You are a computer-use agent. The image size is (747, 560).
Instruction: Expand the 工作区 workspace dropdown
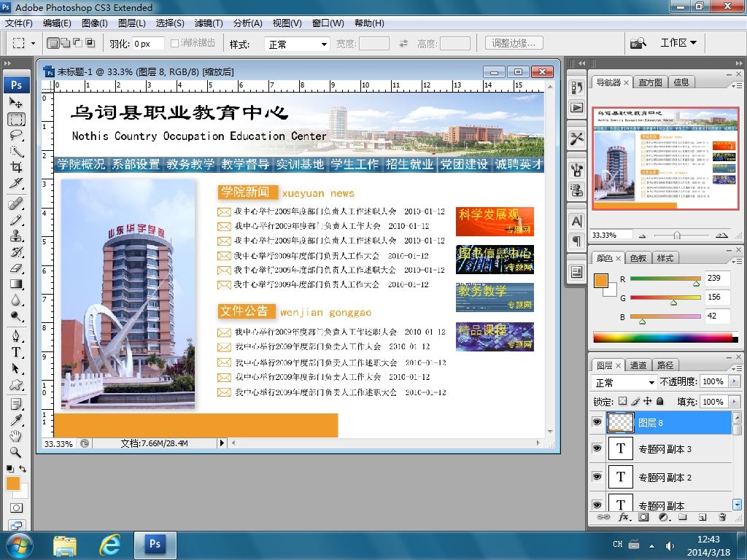[678, 43]
